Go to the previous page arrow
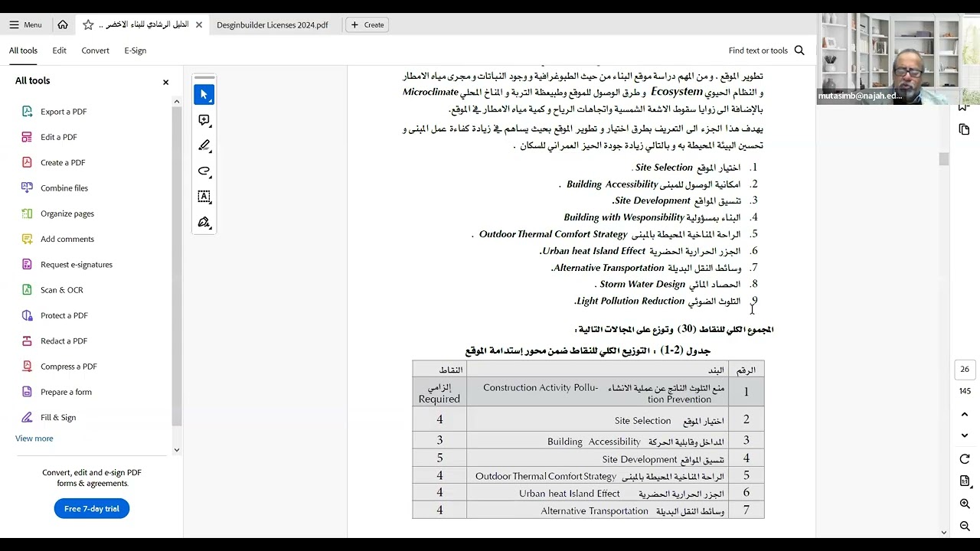Viewport: 980px width, 551px height. [965, 415]
